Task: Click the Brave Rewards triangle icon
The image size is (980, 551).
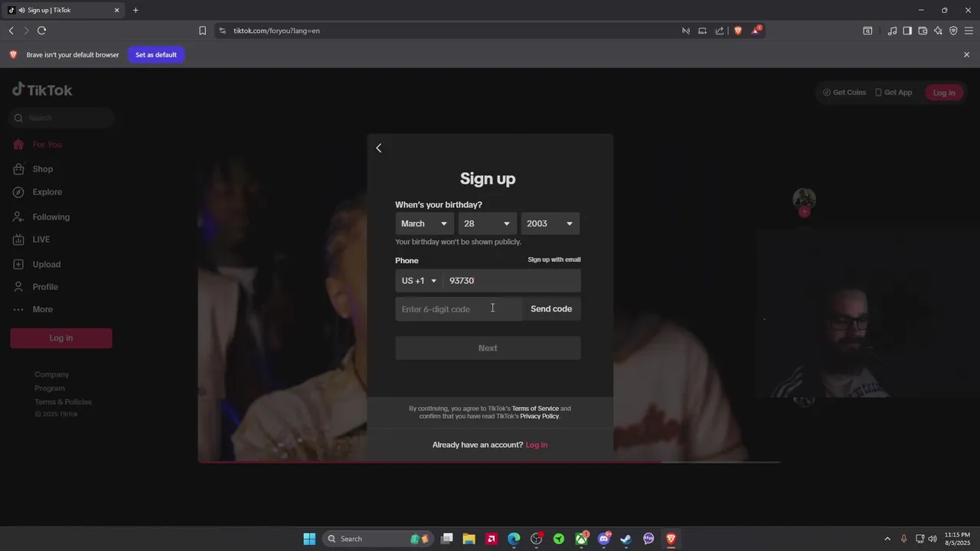Action: click(x=756, y=31)
